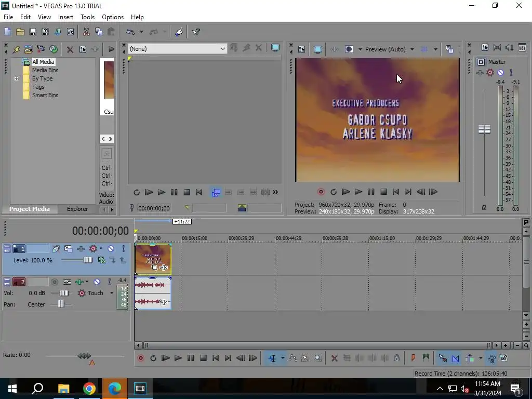Click the Undo arrow icon

click(x=130, y=32)
